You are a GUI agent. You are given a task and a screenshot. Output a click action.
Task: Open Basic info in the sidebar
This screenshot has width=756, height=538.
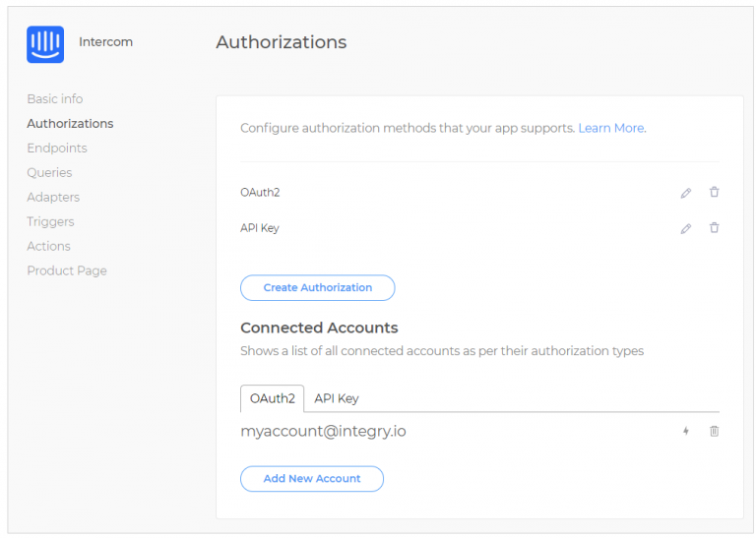point(55,98)
